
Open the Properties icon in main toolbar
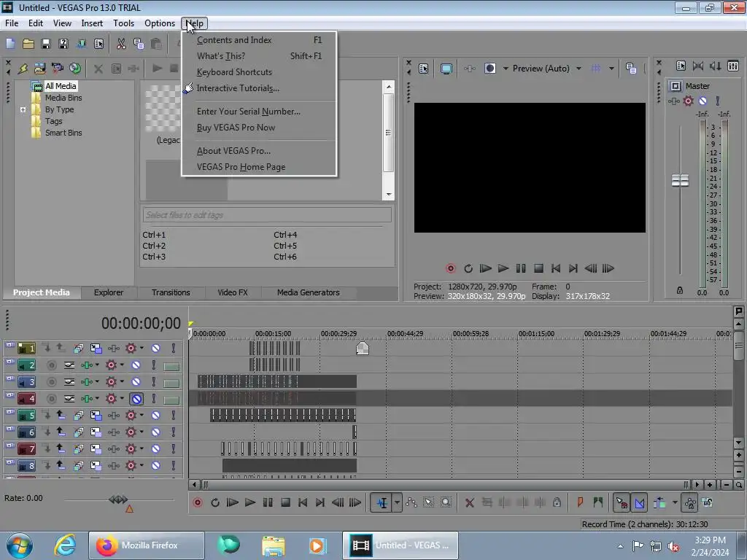tap(98, 44)
